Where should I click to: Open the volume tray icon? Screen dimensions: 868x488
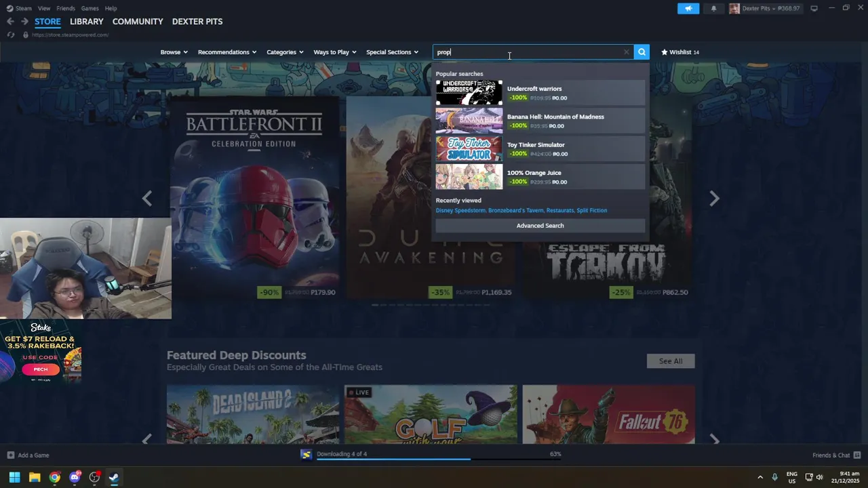(820, 477)
